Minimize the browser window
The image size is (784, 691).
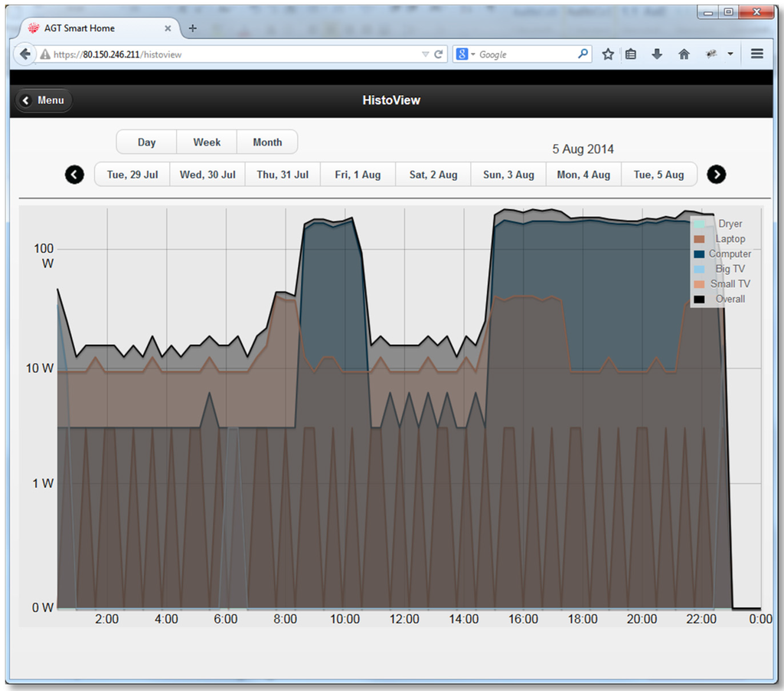tap(708, 12)
